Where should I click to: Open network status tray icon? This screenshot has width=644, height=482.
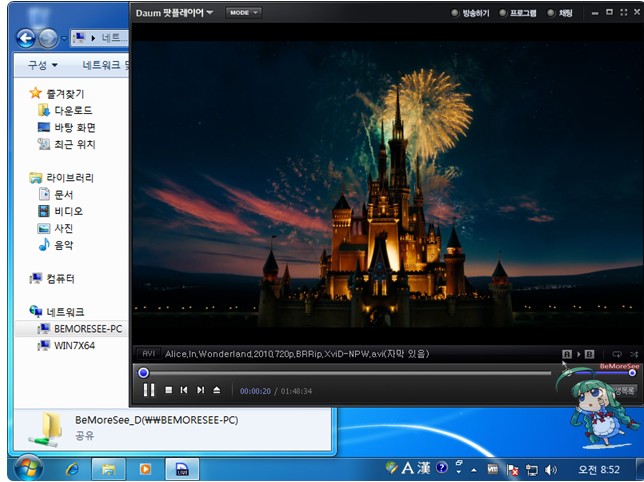click(x=532, y=470)
